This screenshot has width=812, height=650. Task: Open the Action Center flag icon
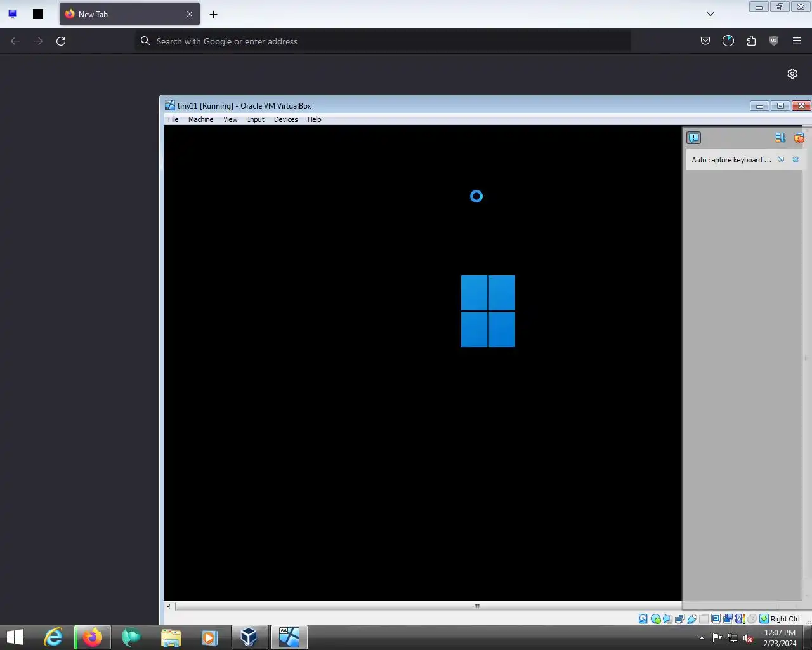[717, 638]
